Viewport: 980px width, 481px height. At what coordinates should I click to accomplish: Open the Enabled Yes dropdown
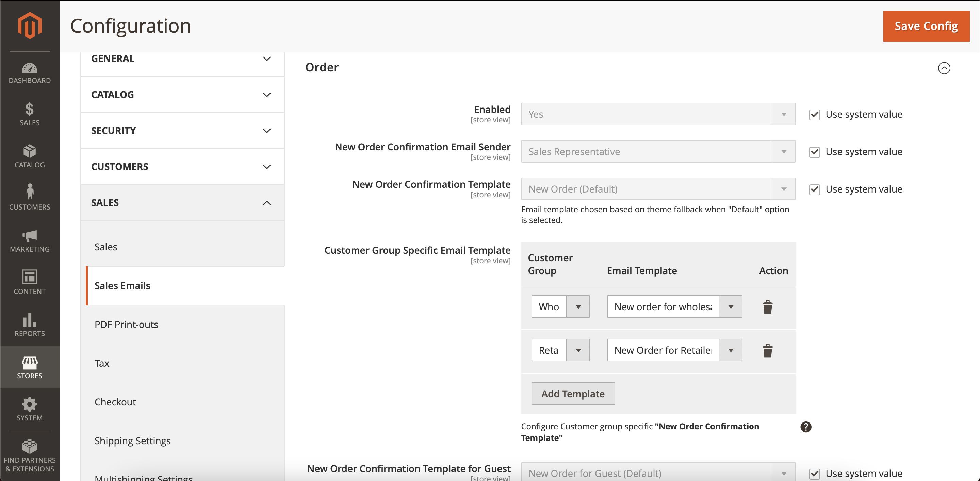pos(658,114)
